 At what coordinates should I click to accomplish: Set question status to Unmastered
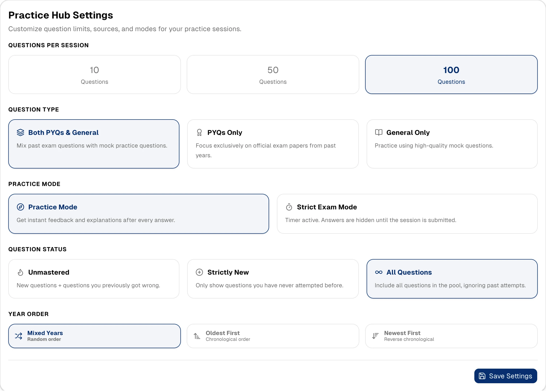tap(94, 279)
